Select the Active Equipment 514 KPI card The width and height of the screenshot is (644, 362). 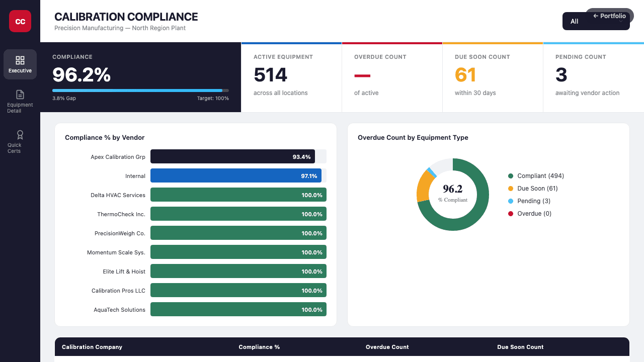click(291, 75)
